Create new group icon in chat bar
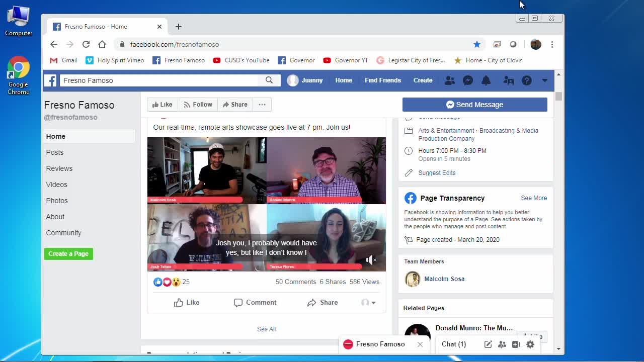Viewport: 644px width, 362px height. [x=502, y=344]
